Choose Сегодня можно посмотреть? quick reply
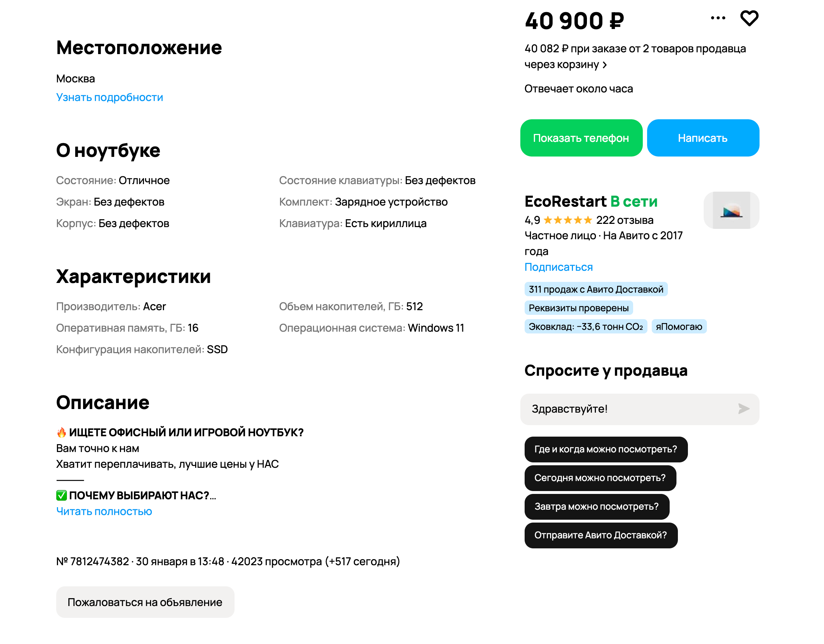Viewport: 824px width, 644px height. click(x=600, y=478)
